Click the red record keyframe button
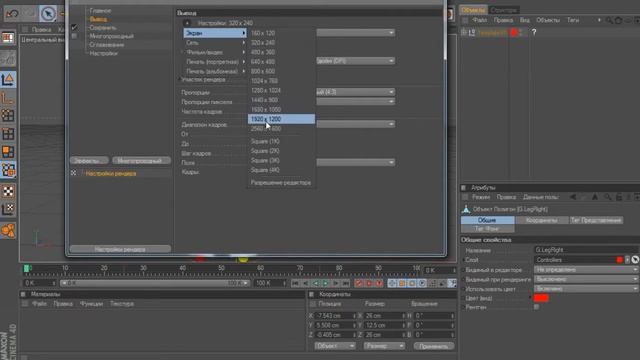Image resolution: width=640 pixels, height=360 pixels. click(359, 283)
